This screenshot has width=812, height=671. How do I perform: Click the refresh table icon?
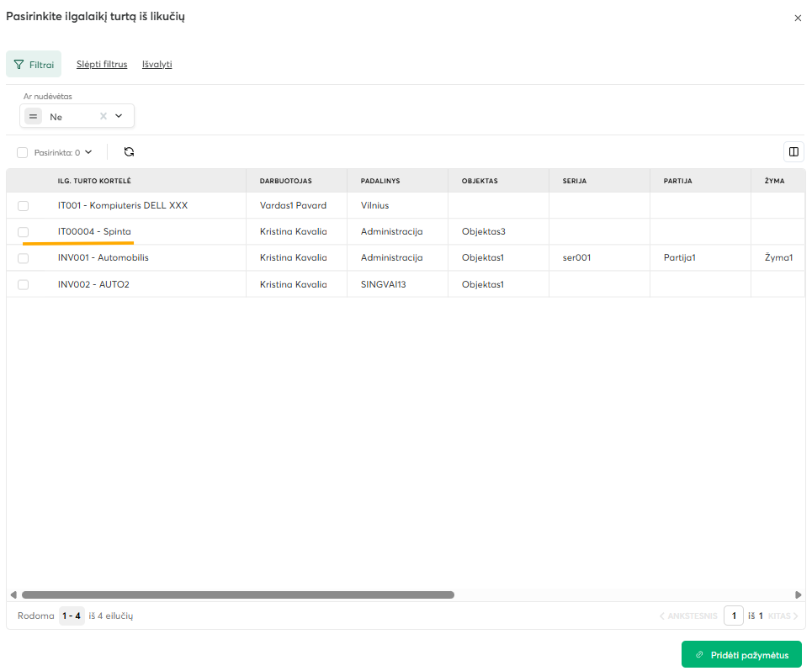(129, 152)
